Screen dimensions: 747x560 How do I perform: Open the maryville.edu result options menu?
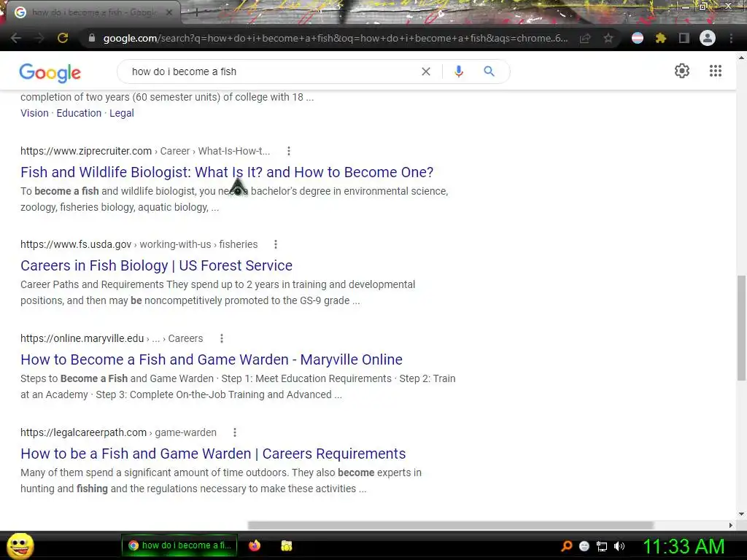click(x=222, y=338)
